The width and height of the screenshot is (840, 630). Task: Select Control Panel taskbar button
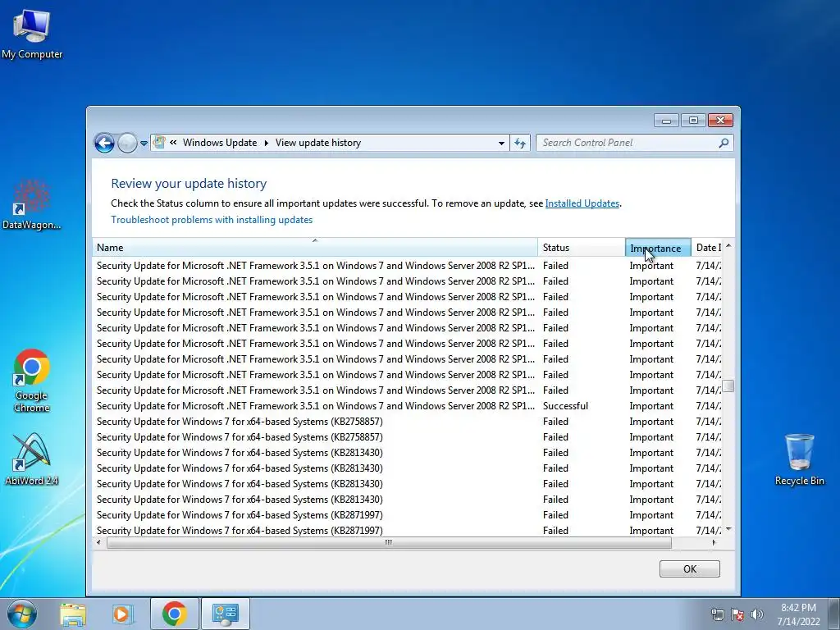pyautogui.click(x=226, y=614)
